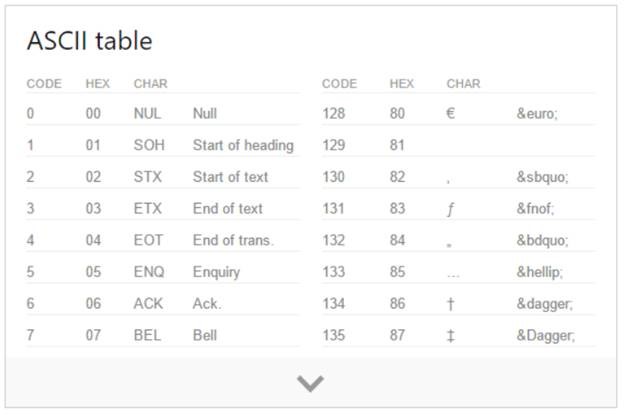Select the NUL character cell
The width and height of the screenshot is (624, 416).
[147, 113]
